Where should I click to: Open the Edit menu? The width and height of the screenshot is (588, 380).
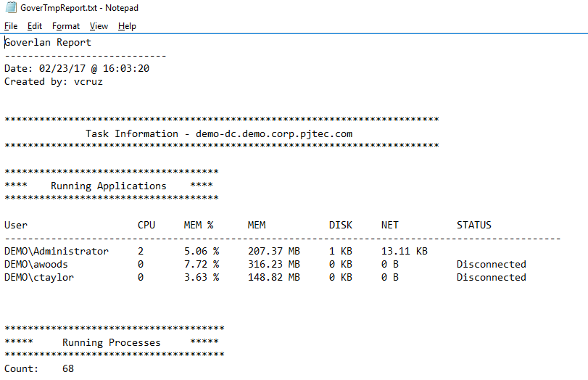point(35,26)
